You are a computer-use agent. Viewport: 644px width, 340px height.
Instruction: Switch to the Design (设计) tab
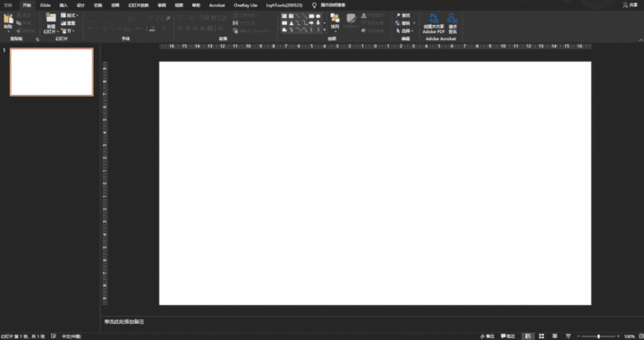click(x=80, y=5)
